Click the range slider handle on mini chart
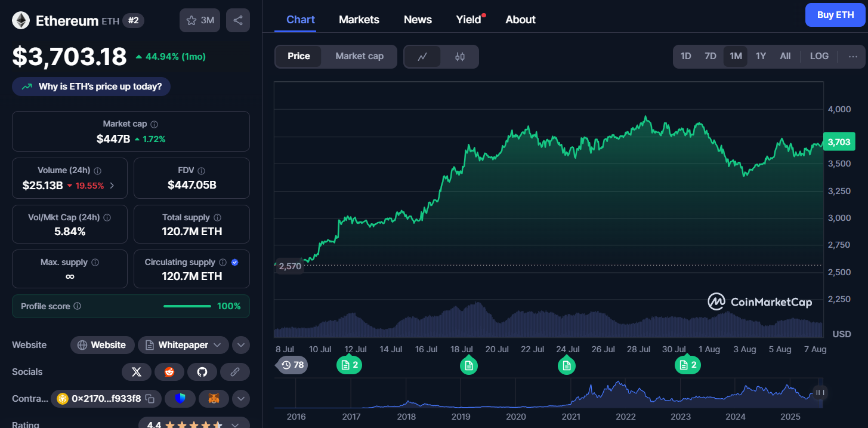 [x=820, y=392]
